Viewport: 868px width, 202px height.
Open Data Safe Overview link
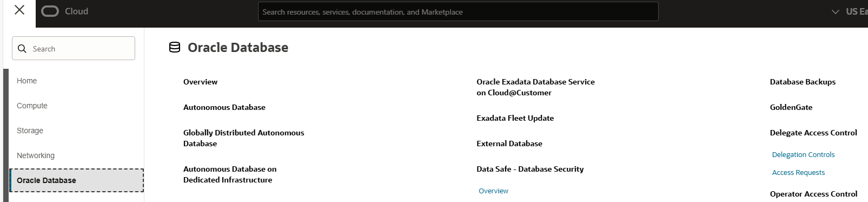click(493, 191)
